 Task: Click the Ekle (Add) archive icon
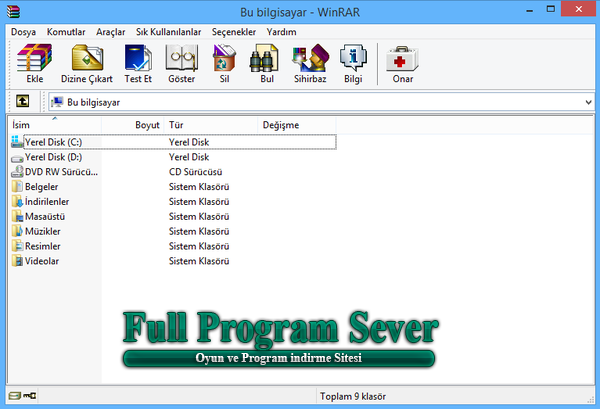click(x=34, y=57)
